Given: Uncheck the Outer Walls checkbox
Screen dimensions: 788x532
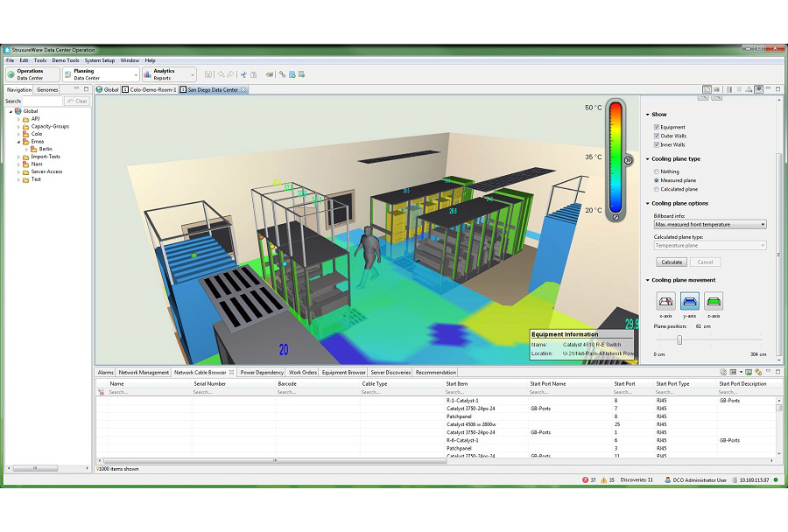Looking at the screenshot, I should (657, 136).
